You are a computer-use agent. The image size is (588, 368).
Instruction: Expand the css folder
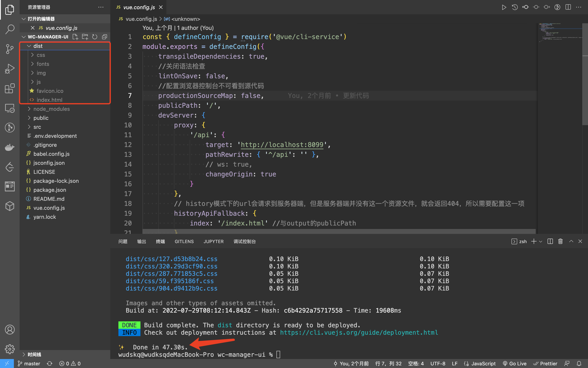[x=65, y=55]
